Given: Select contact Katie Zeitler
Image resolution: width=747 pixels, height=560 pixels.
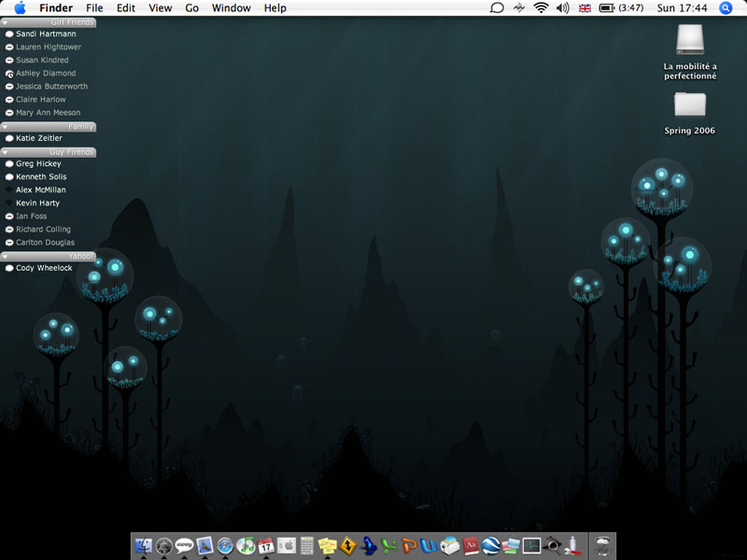Looking at the screenshot, I should click(x=39, y=138).
